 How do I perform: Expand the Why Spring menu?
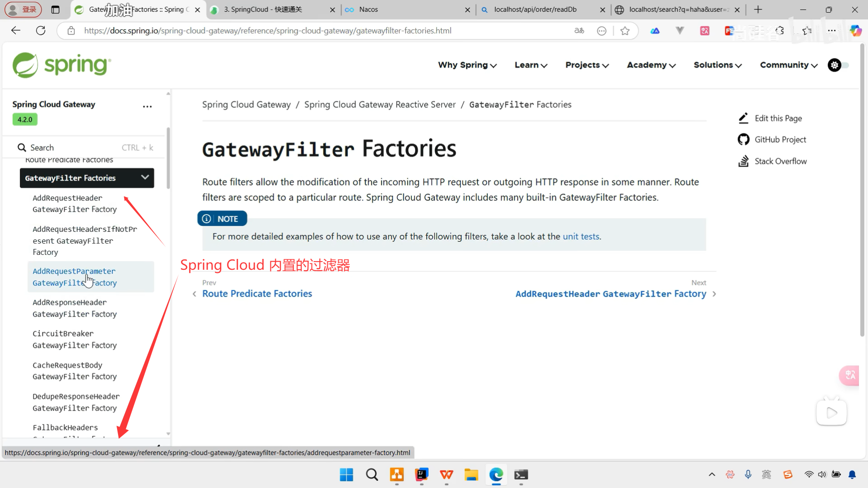(467, 65)
